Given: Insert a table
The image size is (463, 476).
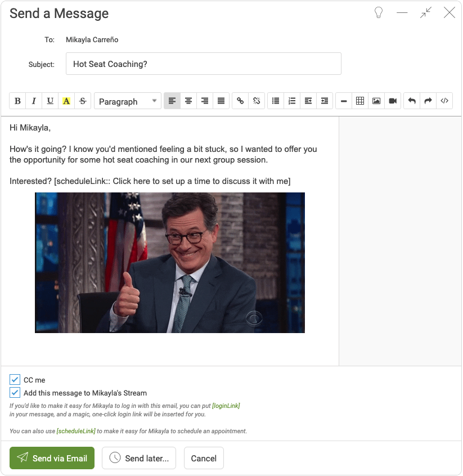Looking at the screenshot, I should (x=360, y=101).
